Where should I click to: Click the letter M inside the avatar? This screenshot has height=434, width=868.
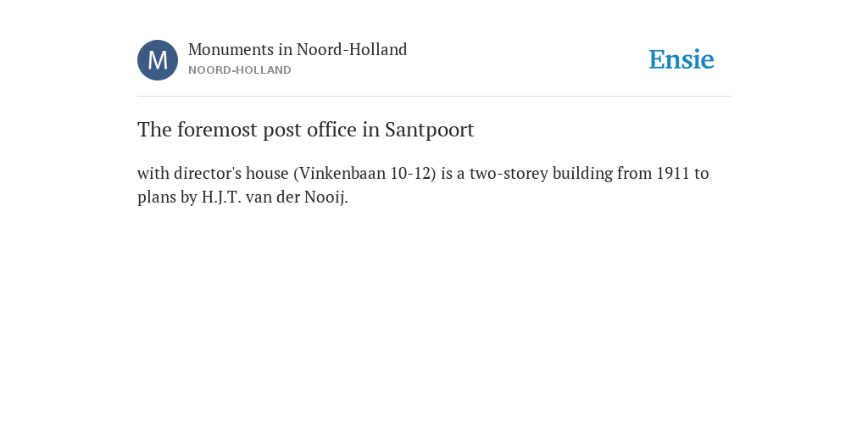pyautogui.click(x=158, y=60)
